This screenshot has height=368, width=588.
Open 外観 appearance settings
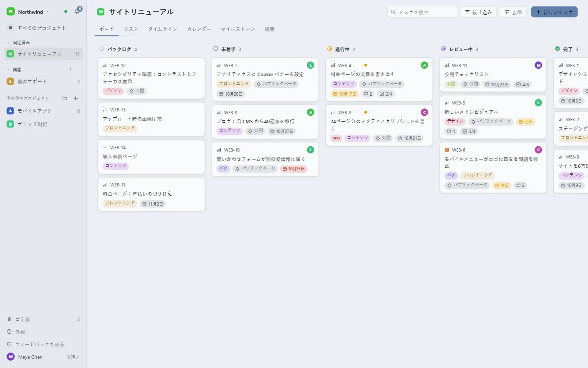pos(43,332)
